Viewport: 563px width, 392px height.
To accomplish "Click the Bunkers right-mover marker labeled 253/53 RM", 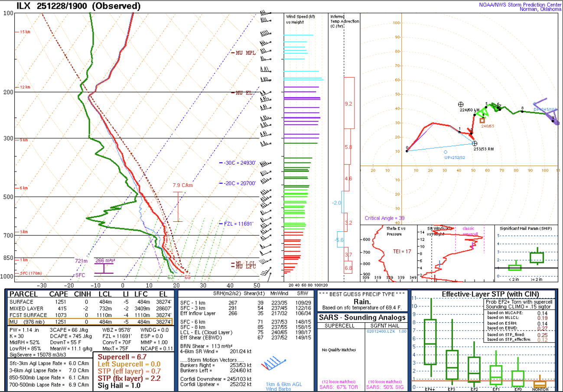I will (x=475, y=143).
